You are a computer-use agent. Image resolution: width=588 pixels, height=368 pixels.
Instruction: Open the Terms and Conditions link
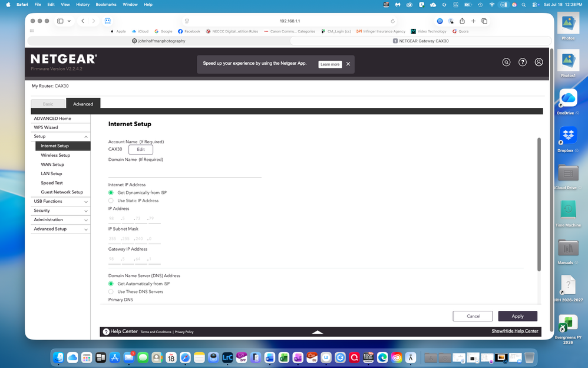[x=156, y=332]
